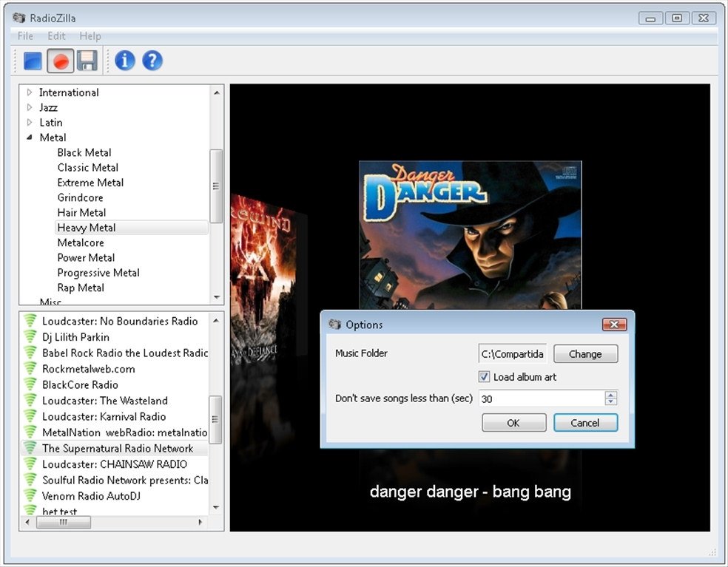The image size is (728, 567).
Task: Open the Edit menu
Action: (56, 35)
